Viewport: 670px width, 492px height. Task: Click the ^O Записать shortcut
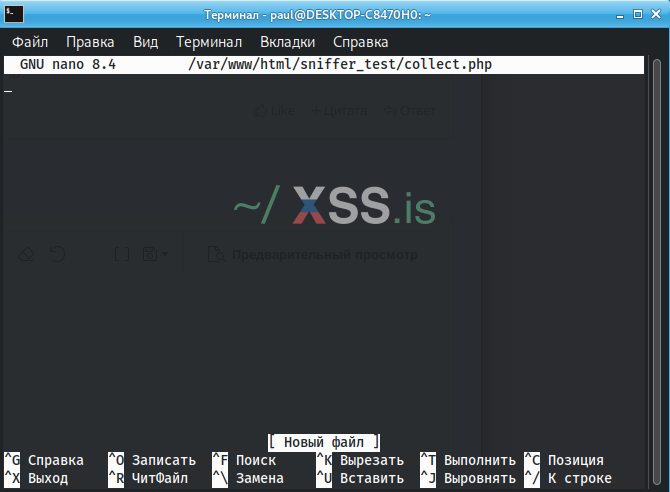click(152, 460)
